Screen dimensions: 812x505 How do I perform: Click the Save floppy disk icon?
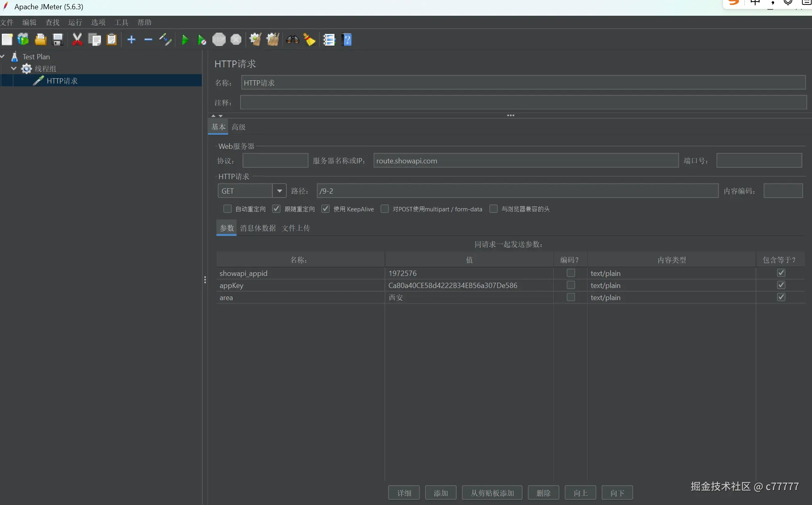tap(58, 40)
